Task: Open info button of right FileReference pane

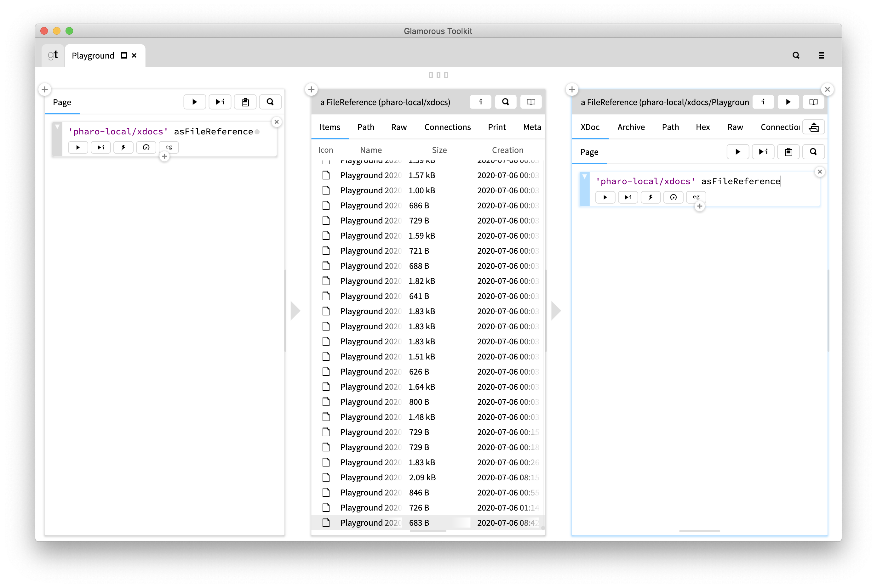Action: pyautogui.click(x=763, y=102)
